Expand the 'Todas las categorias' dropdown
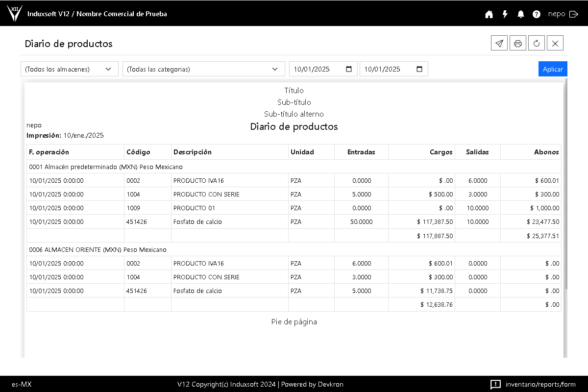 (203, 69)
